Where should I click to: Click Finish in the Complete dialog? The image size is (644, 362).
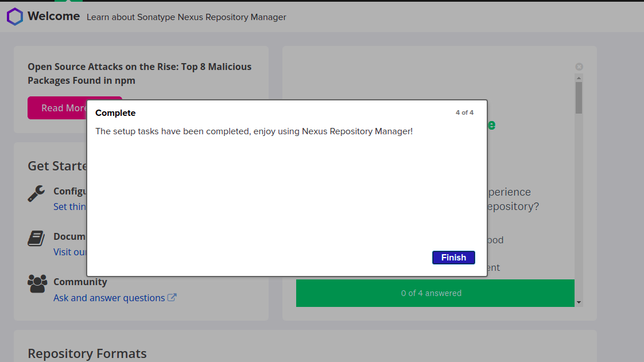click(x=453, y=258)
